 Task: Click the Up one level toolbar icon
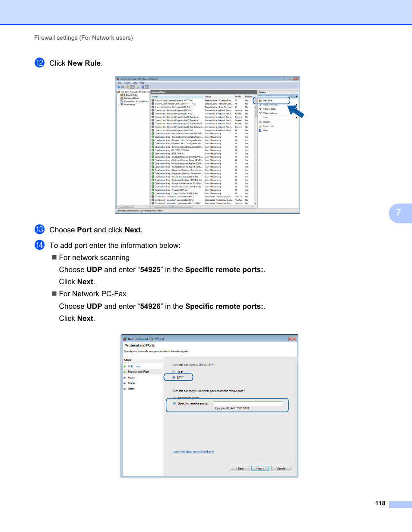(128, 87)
